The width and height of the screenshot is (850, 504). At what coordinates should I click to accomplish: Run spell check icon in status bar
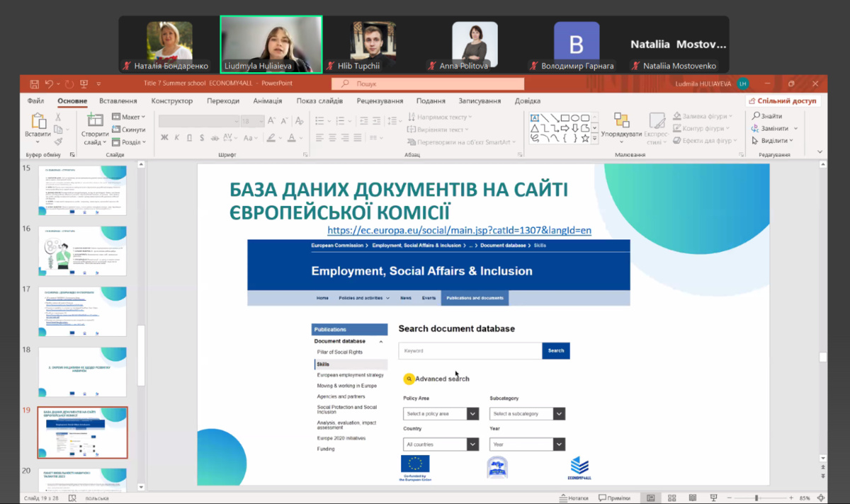pyautogui.click(x=72, y=498)
